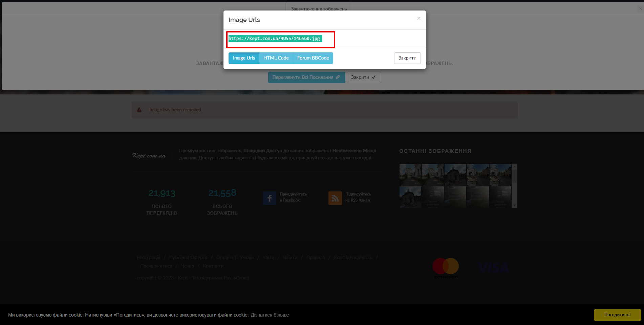Open fifth thumbnail in top row of recent images
Image resolution: width=644 pixels, height=325 pixels.
pos(500,175)
